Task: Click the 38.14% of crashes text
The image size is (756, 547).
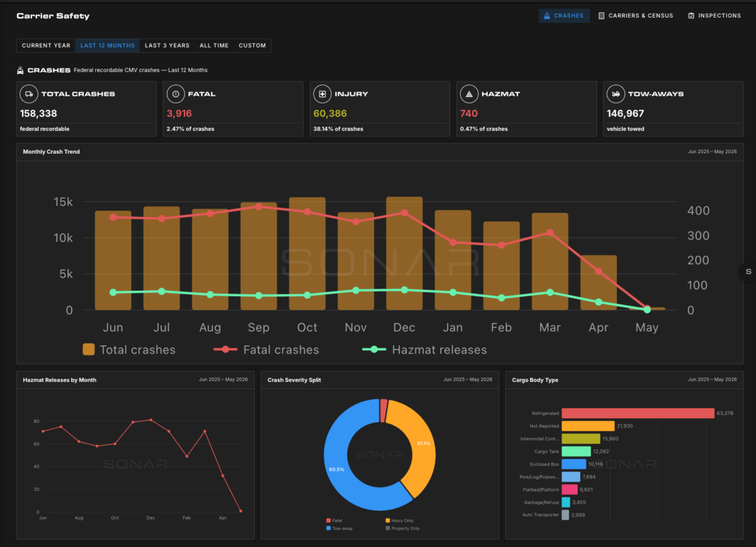Action: (338, 129)
